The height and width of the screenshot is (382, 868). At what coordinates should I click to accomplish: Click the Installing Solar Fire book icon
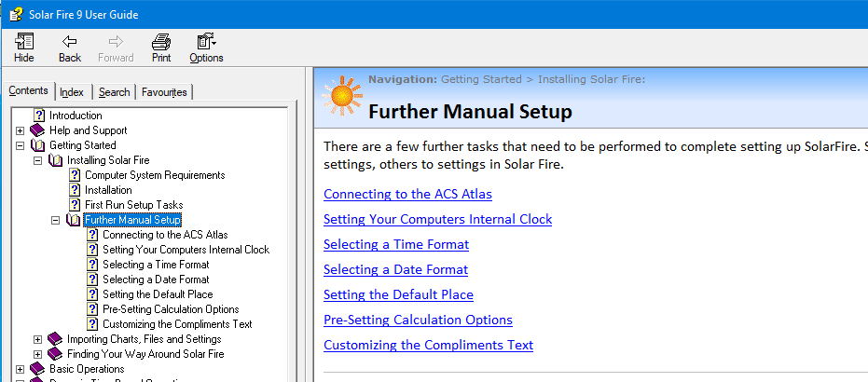tap(55, 160)
